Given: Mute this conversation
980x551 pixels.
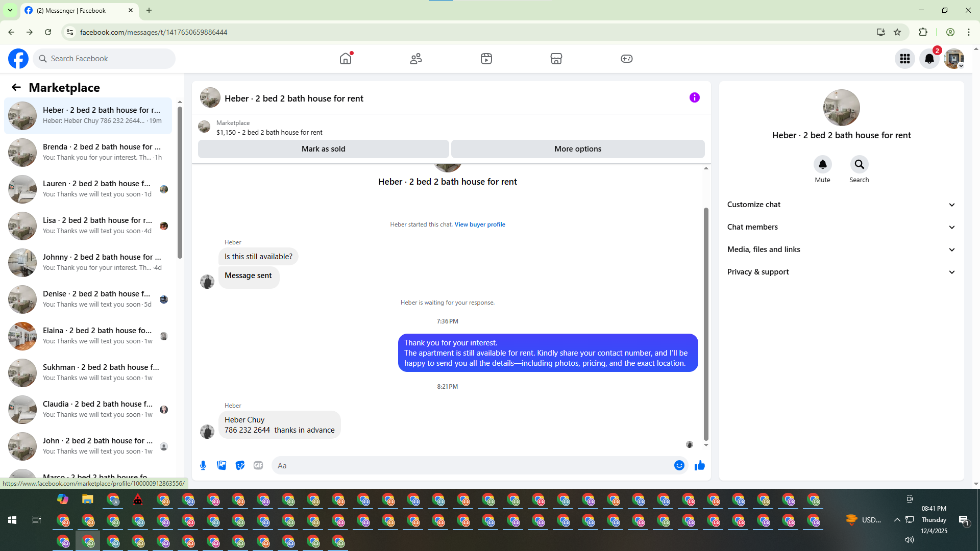Looking at the screenshot, I should [x=822, y=164].
